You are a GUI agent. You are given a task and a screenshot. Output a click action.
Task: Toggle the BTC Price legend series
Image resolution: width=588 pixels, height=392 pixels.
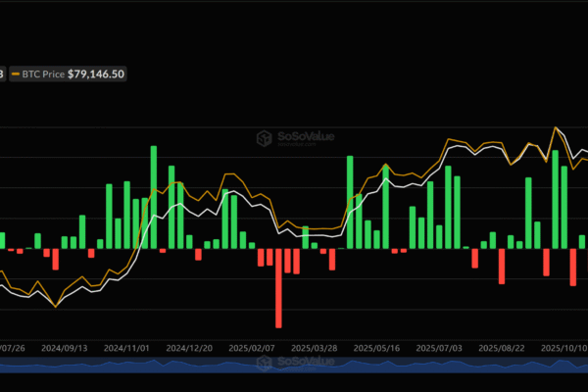pos(68,73)
